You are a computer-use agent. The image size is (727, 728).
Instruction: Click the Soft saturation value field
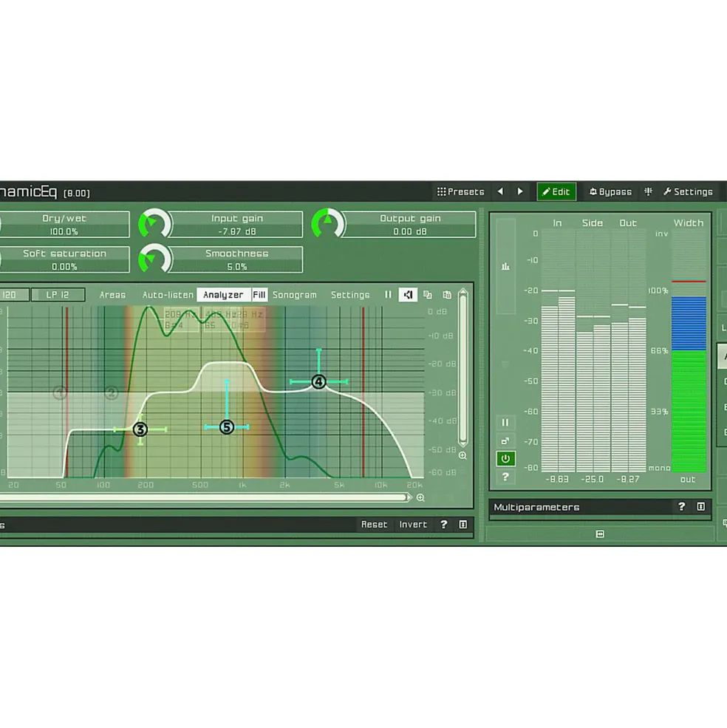[64, 259]
